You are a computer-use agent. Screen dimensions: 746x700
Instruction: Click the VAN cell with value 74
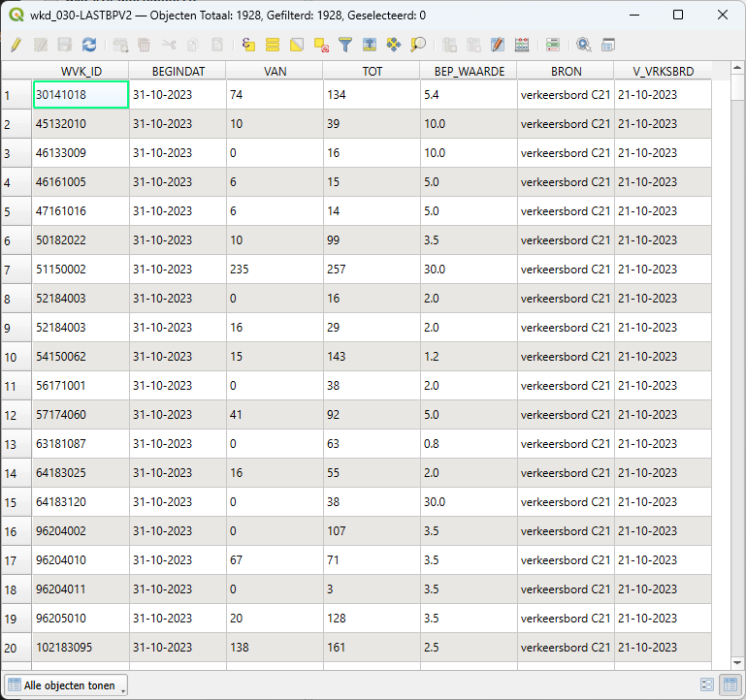click(275, 95)
